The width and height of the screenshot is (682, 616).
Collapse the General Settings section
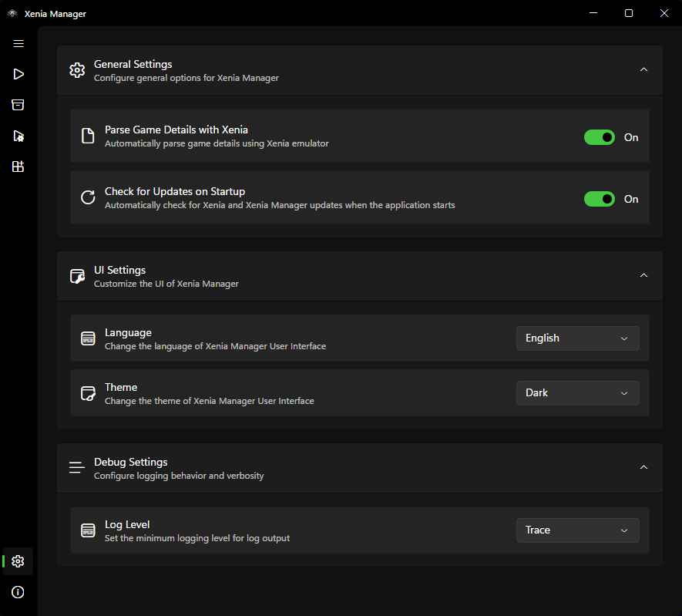pos(643,69)
